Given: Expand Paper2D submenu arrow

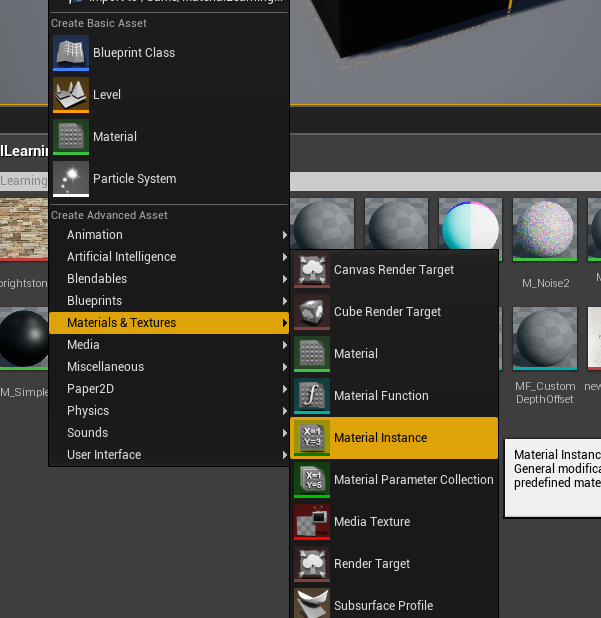Looking at the screenshot, I should (x=285, y=389).
